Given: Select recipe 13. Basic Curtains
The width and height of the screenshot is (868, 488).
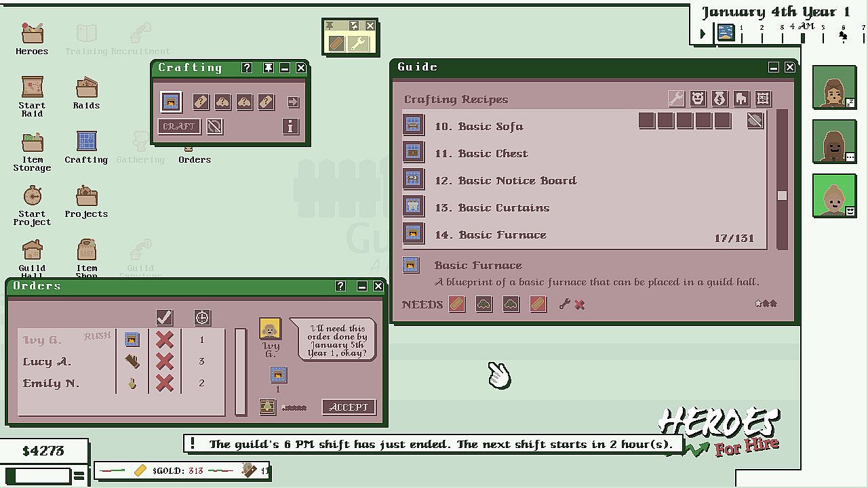Looking at the screenshot, I should (x=492, y=208).
